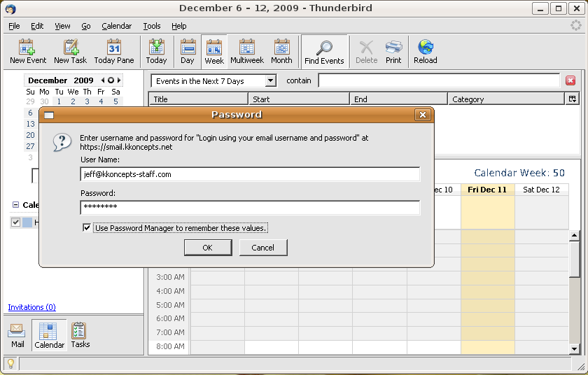Open the Edit menu
Image resolution: width=588 pixels, height=375 pixels.
(x=37, y=26)
